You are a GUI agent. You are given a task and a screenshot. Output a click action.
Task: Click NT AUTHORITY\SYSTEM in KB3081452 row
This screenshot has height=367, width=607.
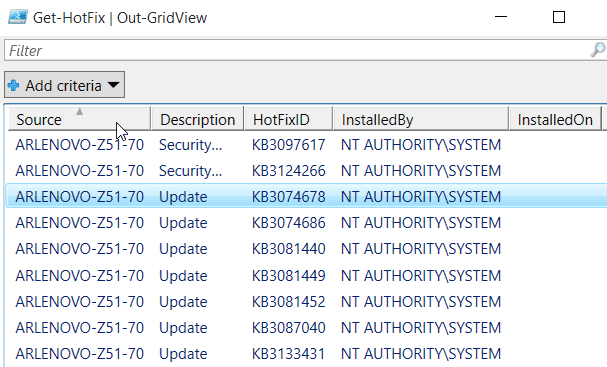pyautogui.click(x=421, y=302)
